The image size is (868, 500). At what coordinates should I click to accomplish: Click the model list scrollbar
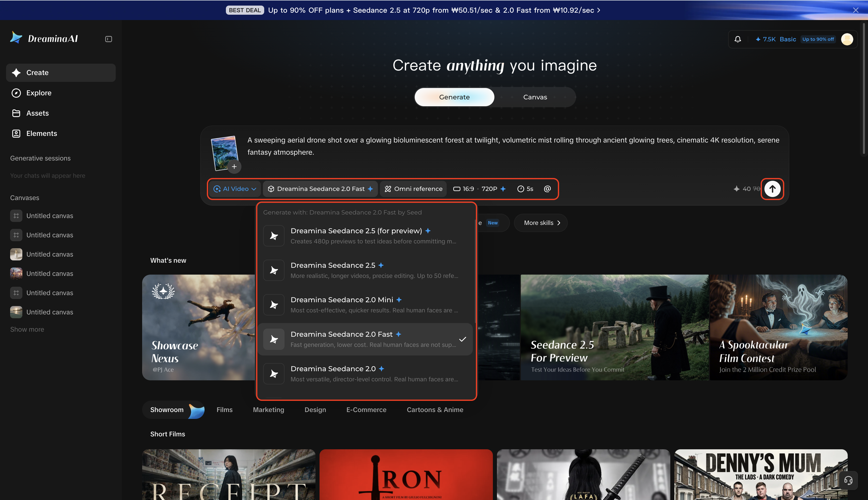click(475, 271)
